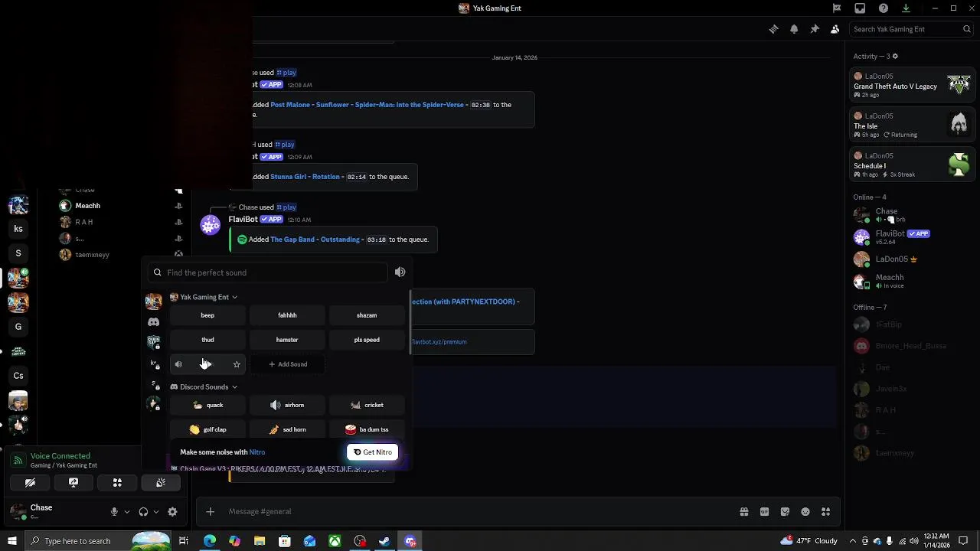The height and width of the screenshot is (551, 980).
Task: Click the green download update icon
Action: point(906,8)
